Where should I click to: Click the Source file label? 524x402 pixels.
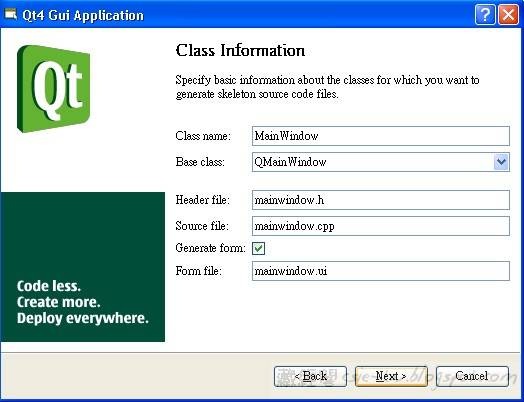202,226
